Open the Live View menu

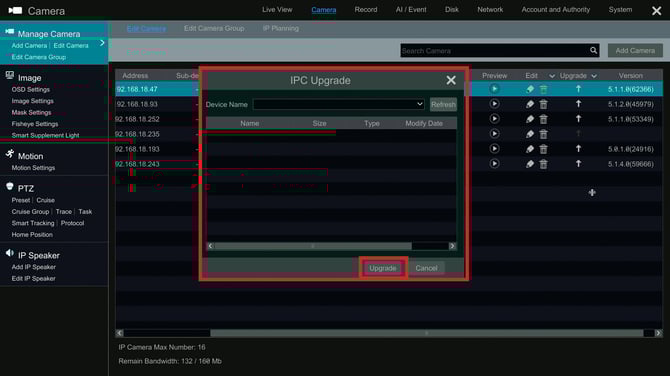click(x=277, y=9)
